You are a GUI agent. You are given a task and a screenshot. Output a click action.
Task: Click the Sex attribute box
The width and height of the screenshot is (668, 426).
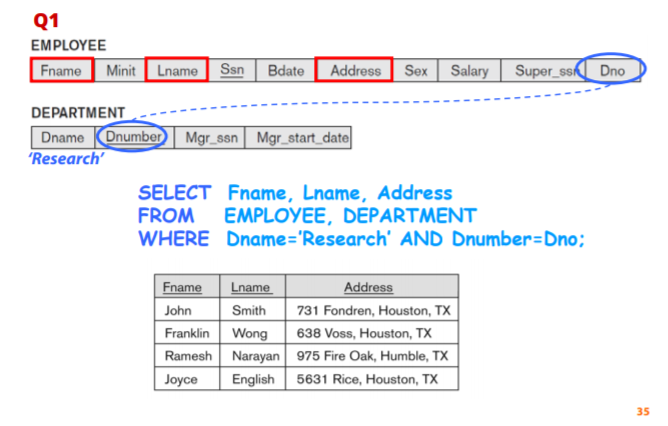coord(416,70)
